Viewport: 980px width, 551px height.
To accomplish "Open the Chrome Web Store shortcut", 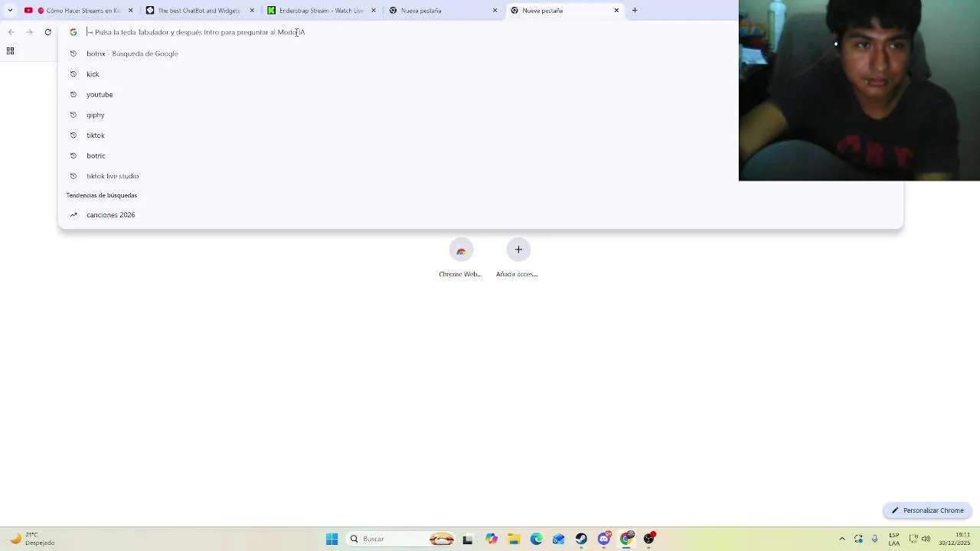I will click(x=460, y=259).
